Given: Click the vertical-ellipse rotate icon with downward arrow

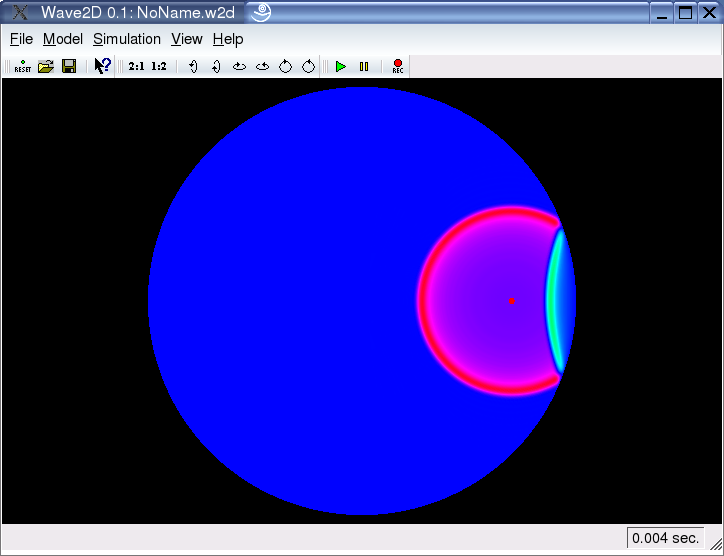Looking at the screenshot, I should point(216,67).
